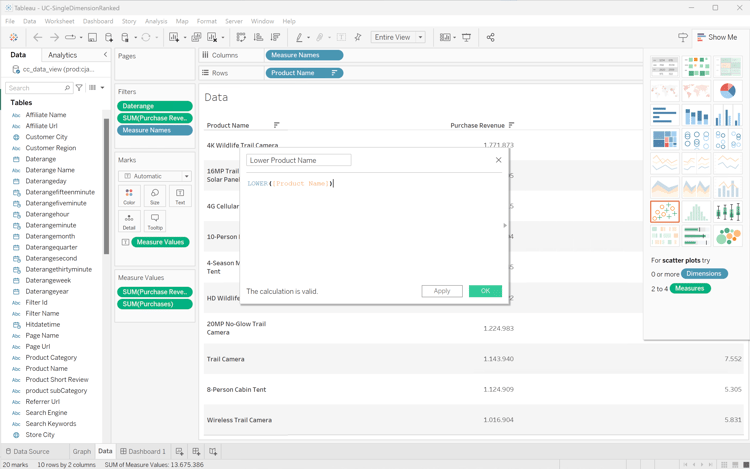Open the Analysis menu
750x469 pixels.
point(156,21)
